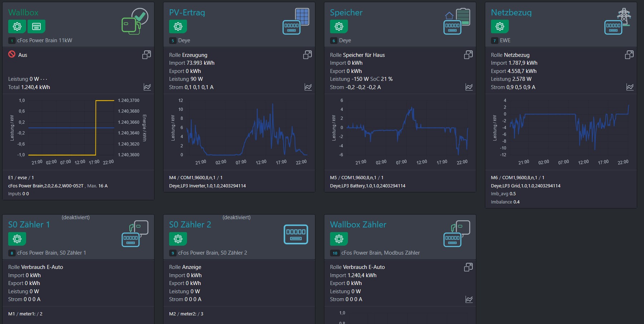Select device ID badge 5 Deye
Viewport: 644px width, 324px height.
[x=173, y=41]
